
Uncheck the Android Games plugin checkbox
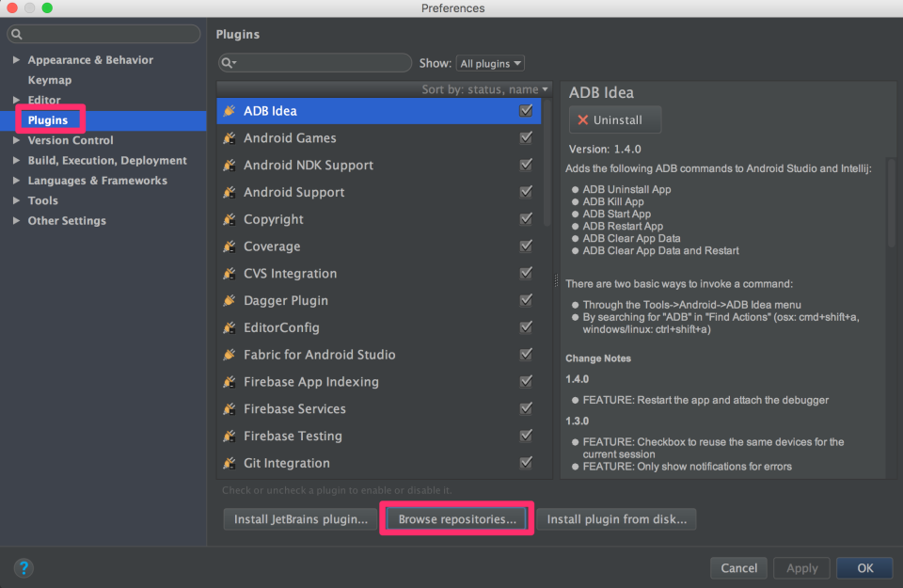[526, 137]
